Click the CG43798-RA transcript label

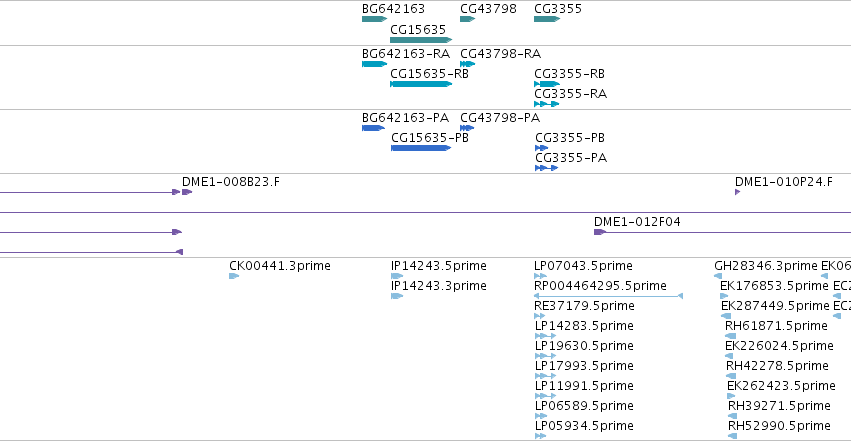500,54
